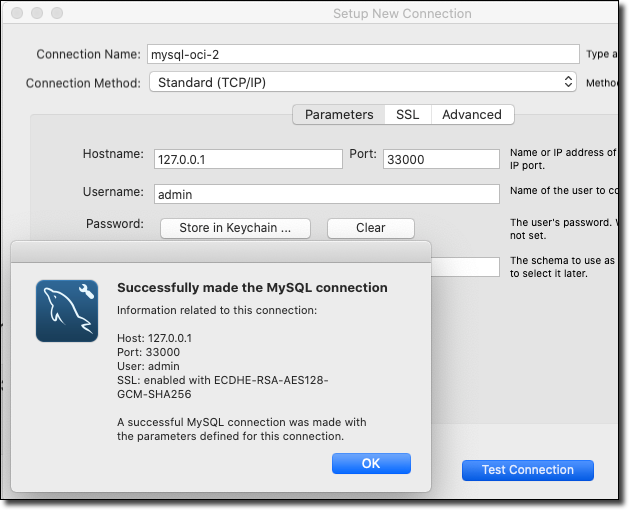Screen dimensions: 629x510
Task: Switch to the Parameters tab
Action: tap(339, 115)
